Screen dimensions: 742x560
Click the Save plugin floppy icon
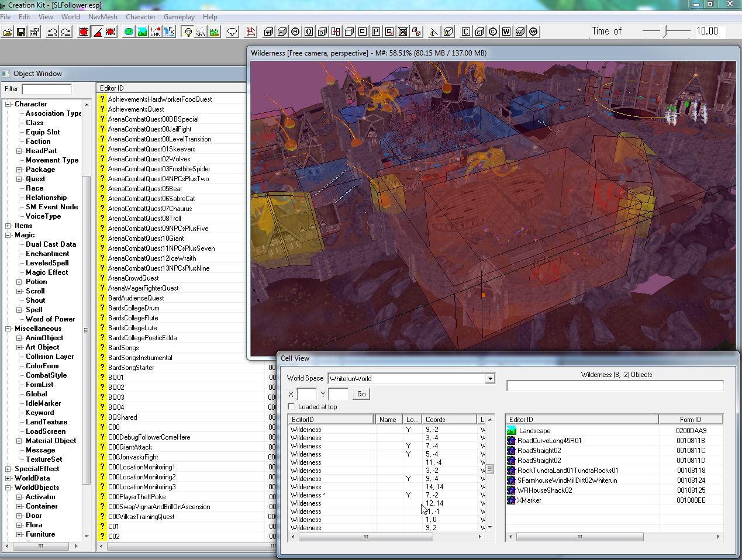(x=21, y=32)
